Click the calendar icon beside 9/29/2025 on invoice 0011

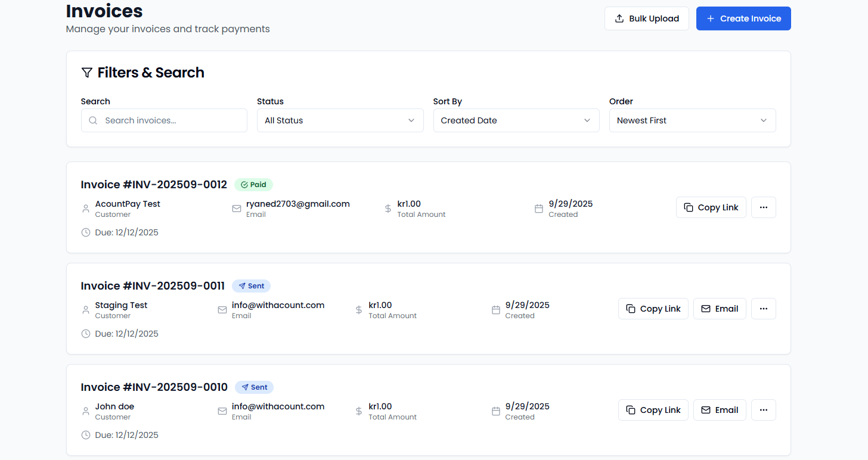pos(495,310)
